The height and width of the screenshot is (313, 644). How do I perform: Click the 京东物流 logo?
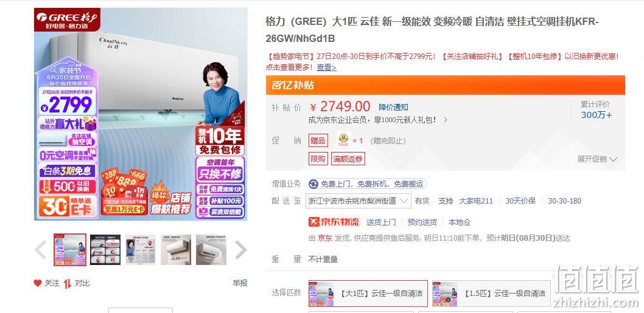(x=334, y=222)
